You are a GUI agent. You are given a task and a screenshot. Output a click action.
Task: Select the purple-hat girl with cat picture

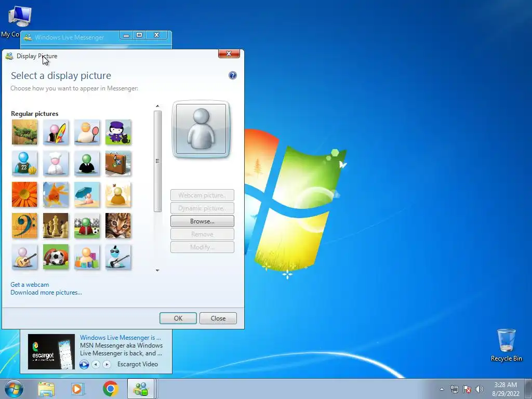coord(118,132)
